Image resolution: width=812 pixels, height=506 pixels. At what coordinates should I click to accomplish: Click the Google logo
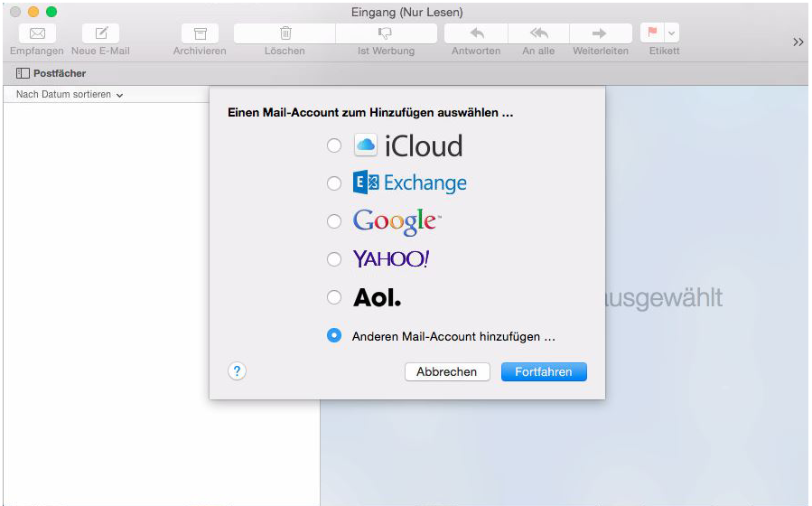coord(397,221)
